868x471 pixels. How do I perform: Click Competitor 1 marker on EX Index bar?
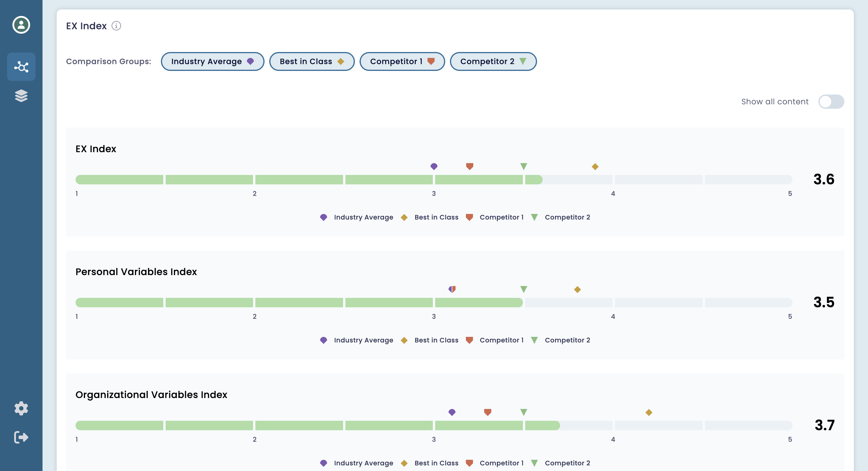[x=469, y=166]
